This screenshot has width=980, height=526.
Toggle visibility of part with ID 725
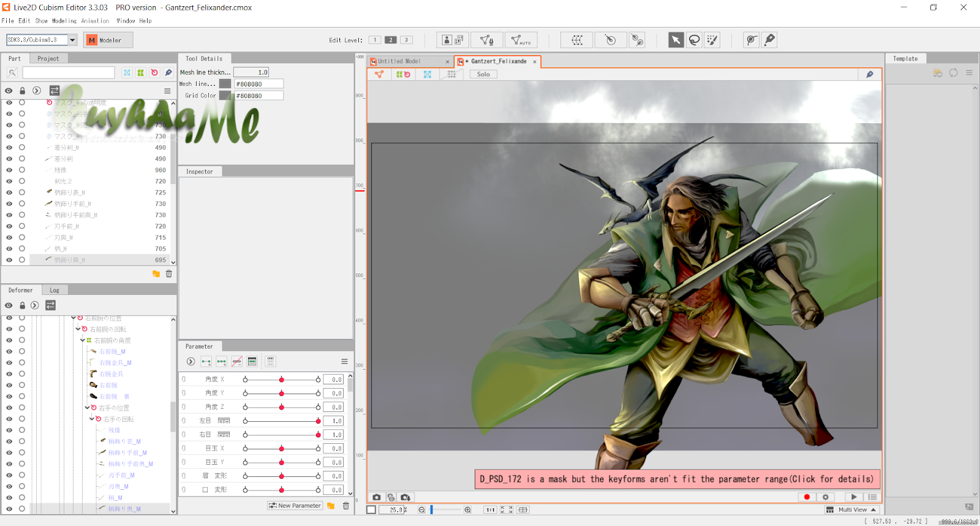pyautogui.click(x=9, y=192)
